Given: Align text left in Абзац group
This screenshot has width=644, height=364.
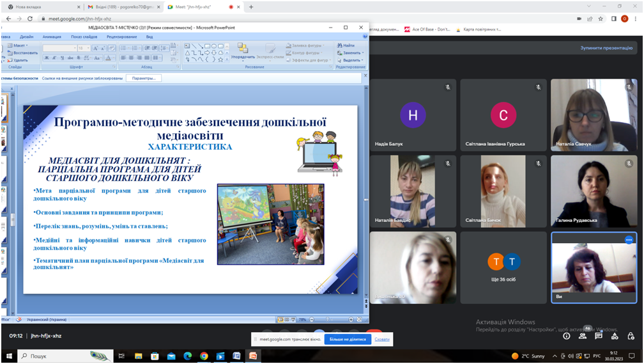Looking at the screenshot, I should (x=123, y=58).
